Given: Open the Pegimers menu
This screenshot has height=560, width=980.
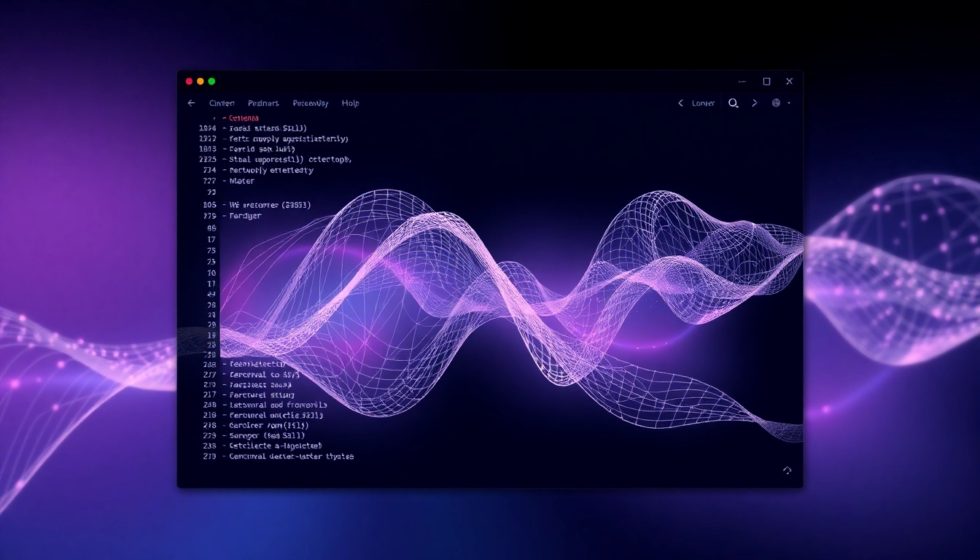Looking at the screenshot, I should [263, 104].
